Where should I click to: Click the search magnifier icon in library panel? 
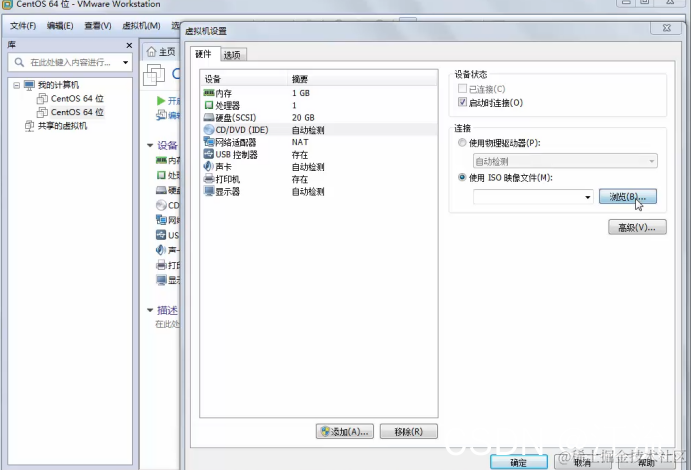click(x=19, y=62)
